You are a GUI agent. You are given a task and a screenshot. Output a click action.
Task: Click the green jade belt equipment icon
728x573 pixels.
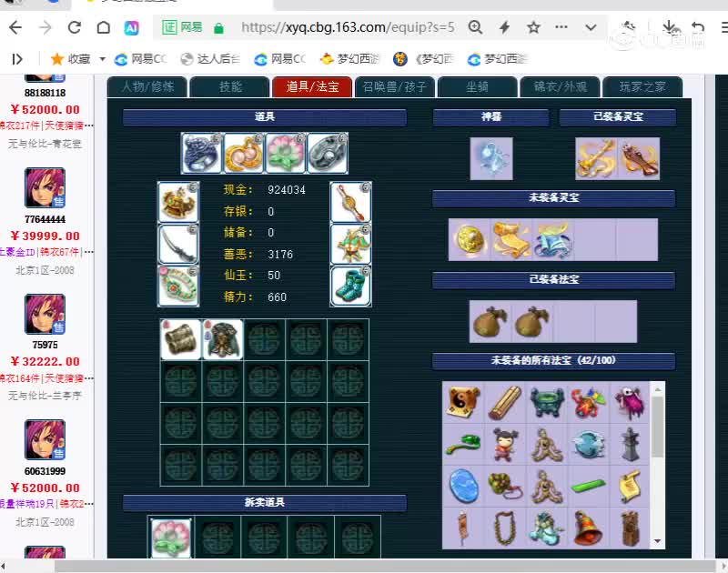(178, 286)
